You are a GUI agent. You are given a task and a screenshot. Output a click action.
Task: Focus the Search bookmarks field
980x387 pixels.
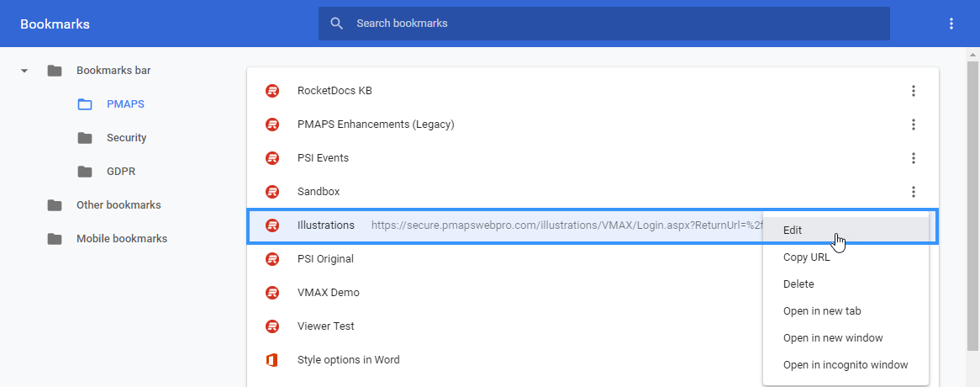tap(603, 24)
